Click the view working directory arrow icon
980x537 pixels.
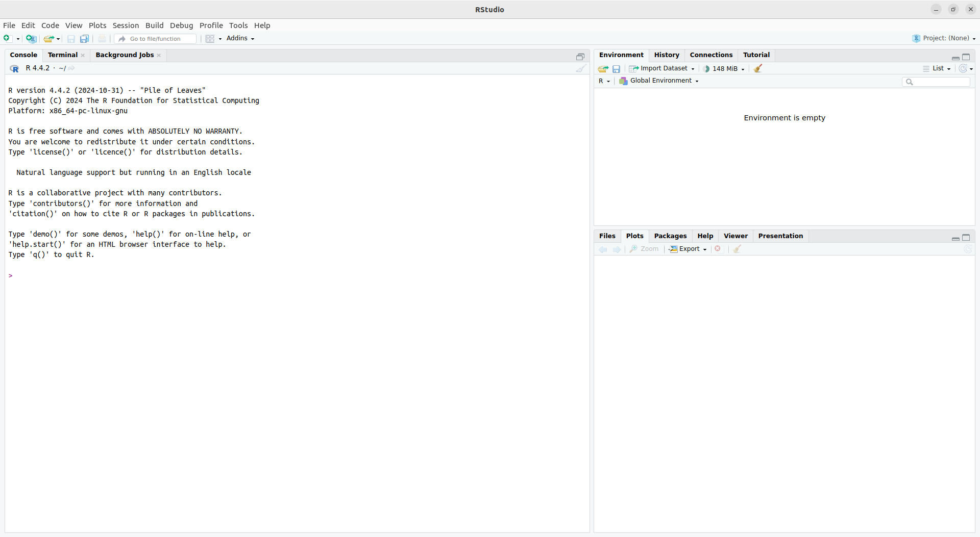(71, 68)
